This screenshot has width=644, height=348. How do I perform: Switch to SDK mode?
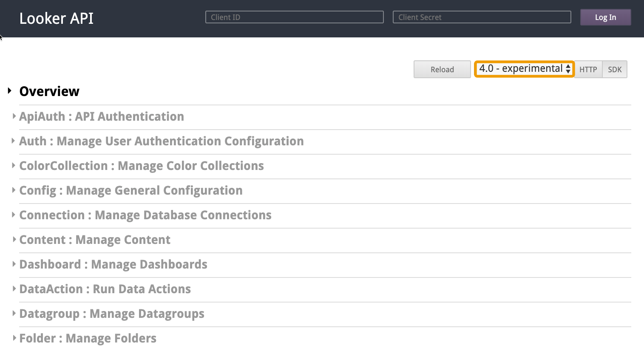[615, 69]
